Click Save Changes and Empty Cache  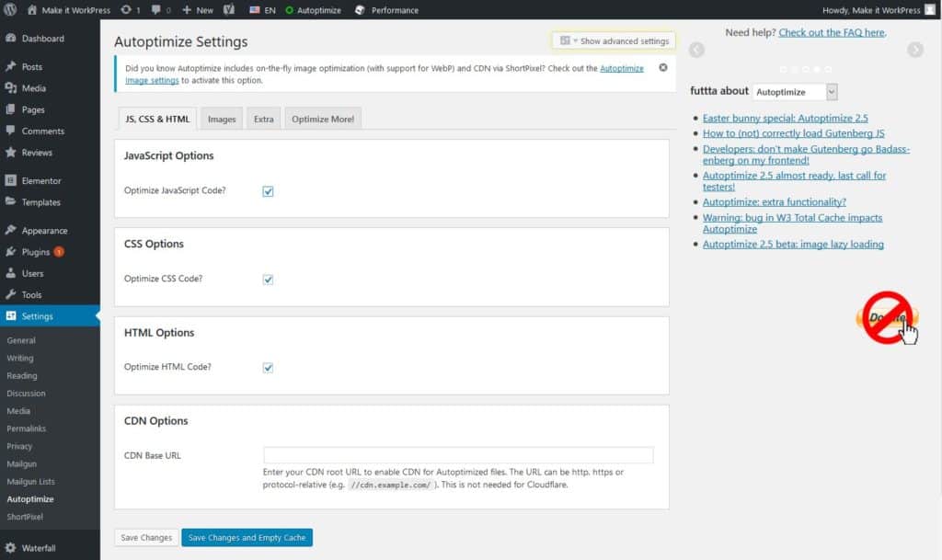[x=247, y=538]
